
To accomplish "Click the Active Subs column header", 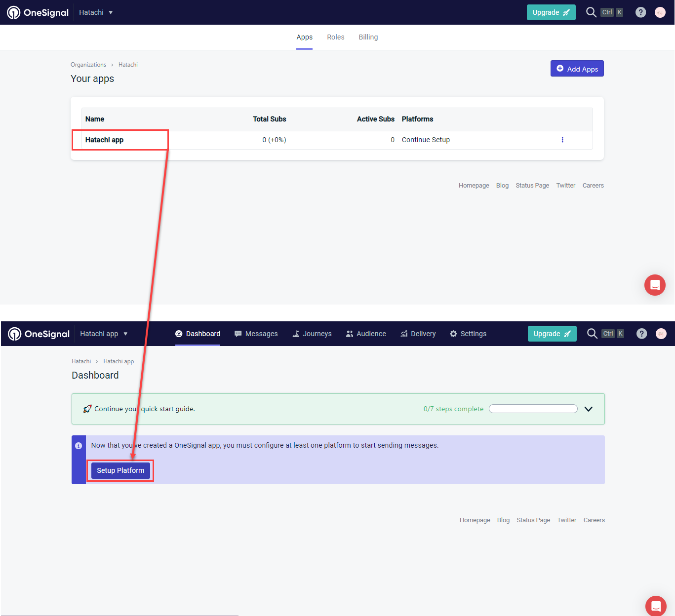I will [376, 119].
